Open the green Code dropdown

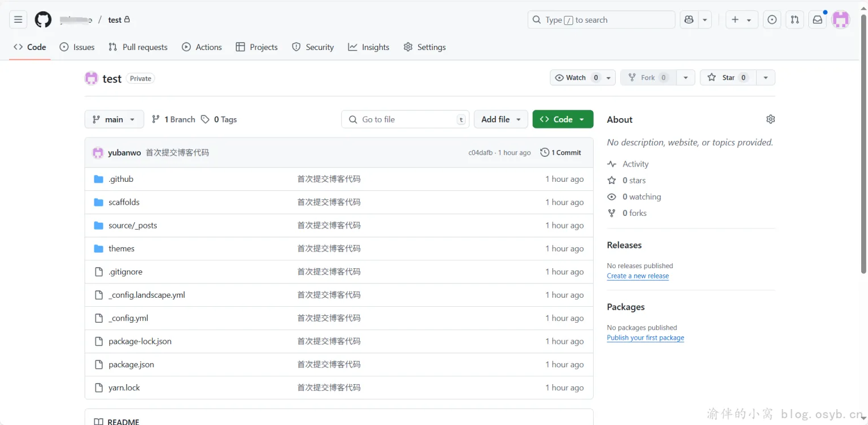coord(562,119)
